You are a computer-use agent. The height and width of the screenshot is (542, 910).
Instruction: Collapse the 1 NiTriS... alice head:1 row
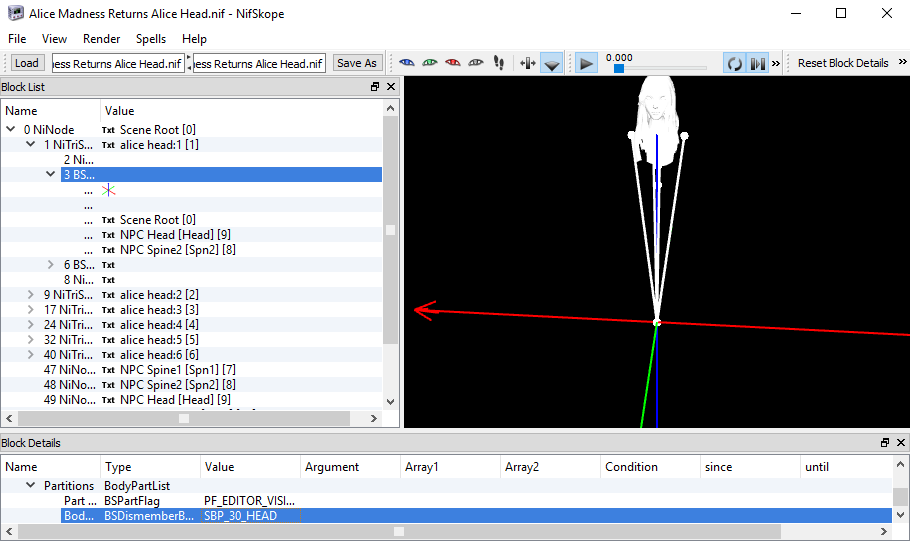[x=31, y=144]
